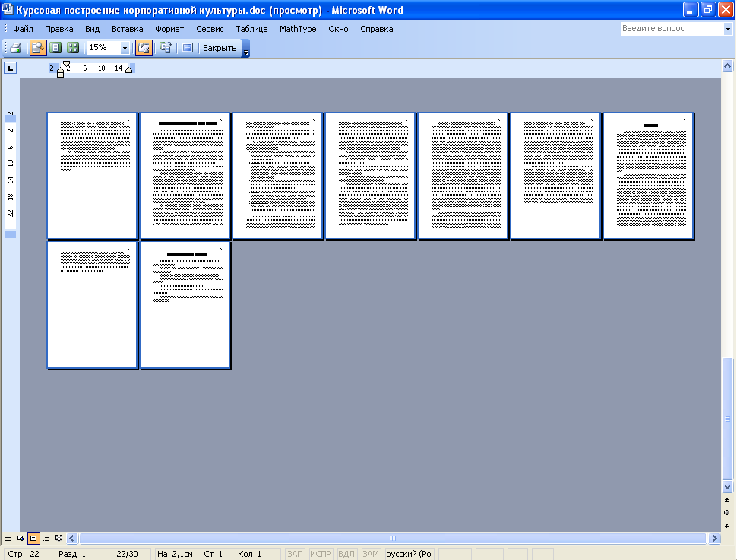Switch to Outline view icon
737x560 pixels.
point(46,539)
